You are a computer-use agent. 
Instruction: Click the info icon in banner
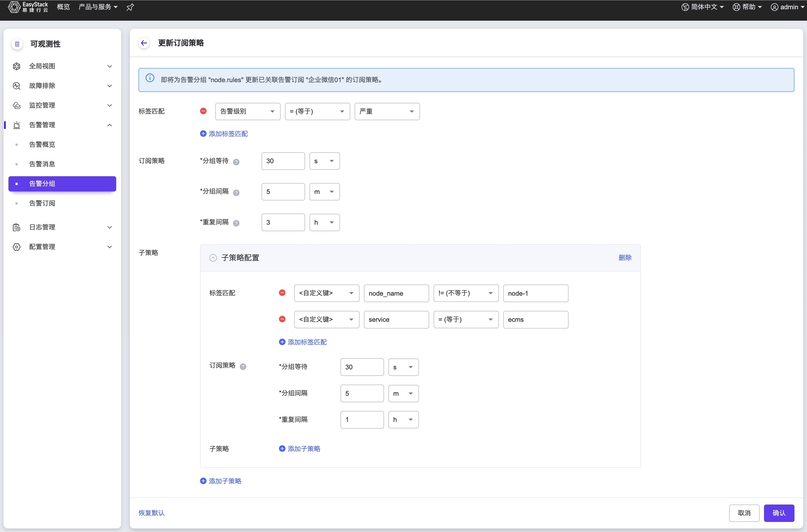pos(150,78)
